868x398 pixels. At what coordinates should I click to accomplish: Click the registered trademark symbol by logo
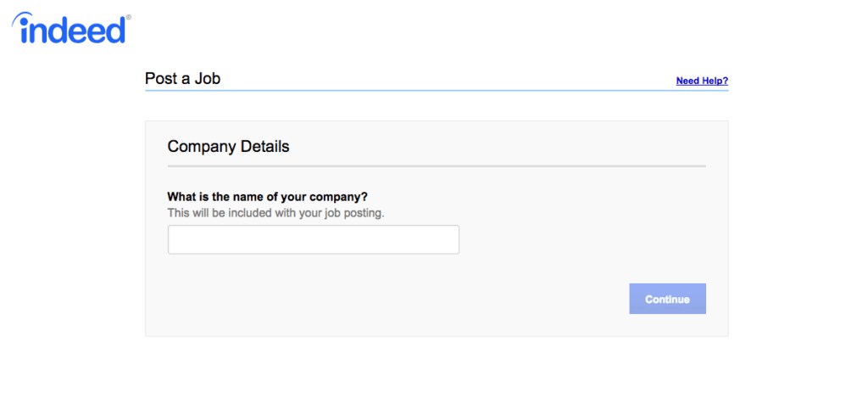129,17
